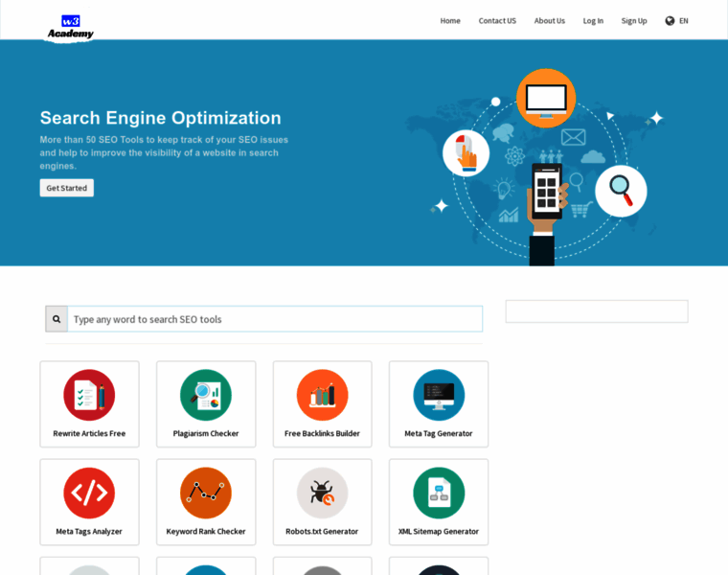
Task: Open the EN language selector
Action: [683, 21]
